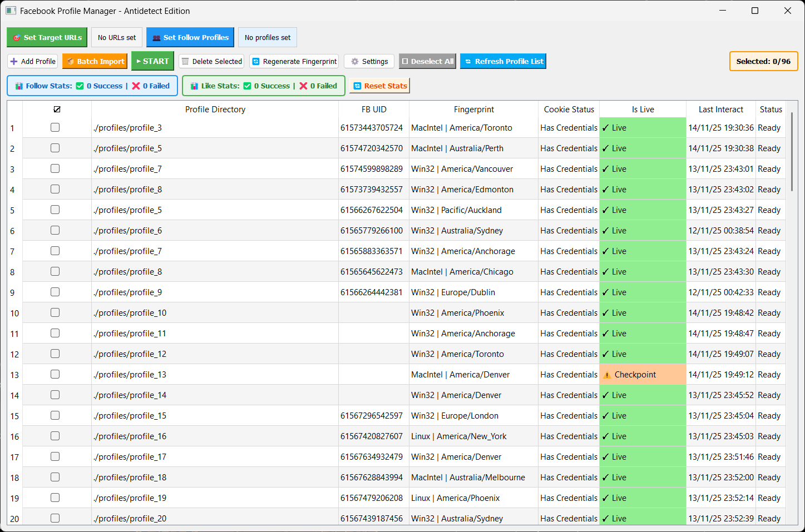Click Refresh Profile List button
Image resolution: width=805 pixels, height=532 pixels.
click(503, 61)
